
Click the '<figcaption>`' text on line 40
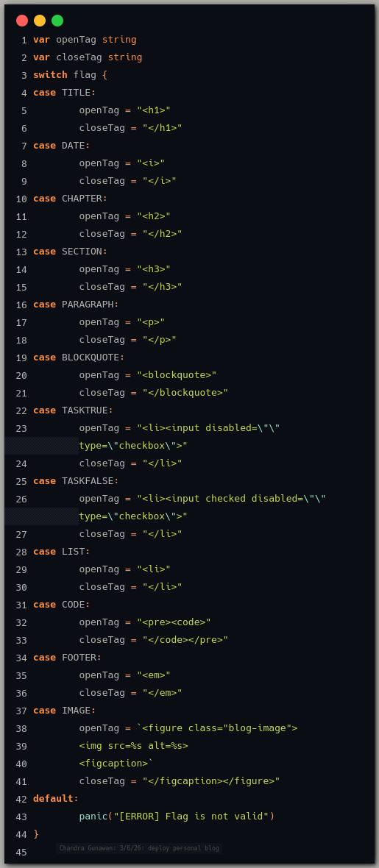click(x=116, y=764)
